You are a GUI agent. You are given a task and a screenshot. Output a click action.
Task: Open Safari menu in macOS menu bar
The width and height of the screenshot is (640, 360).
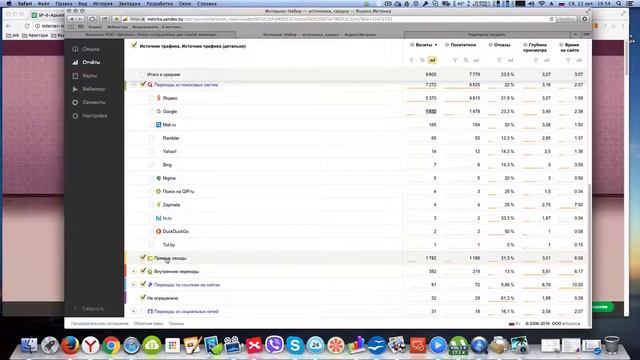coord(25,4)
